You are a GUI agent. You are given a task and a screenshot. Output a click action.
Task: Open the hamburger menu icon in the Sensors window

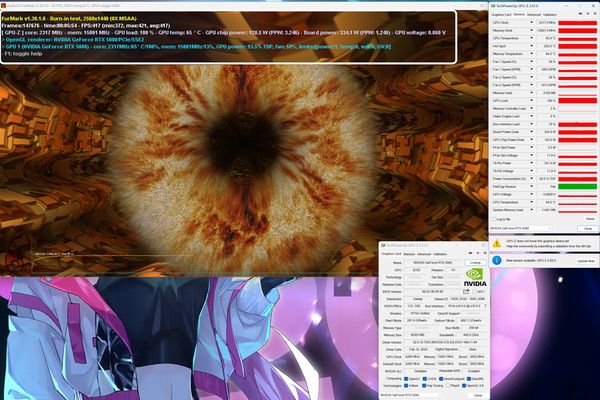tap(595, 14)
